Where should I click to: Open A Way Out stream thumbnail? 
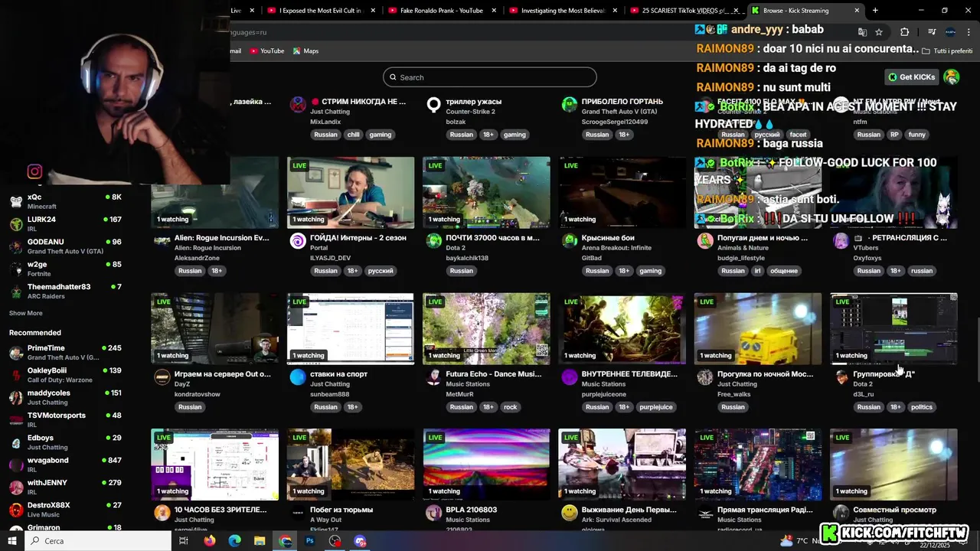pos(351,465)
